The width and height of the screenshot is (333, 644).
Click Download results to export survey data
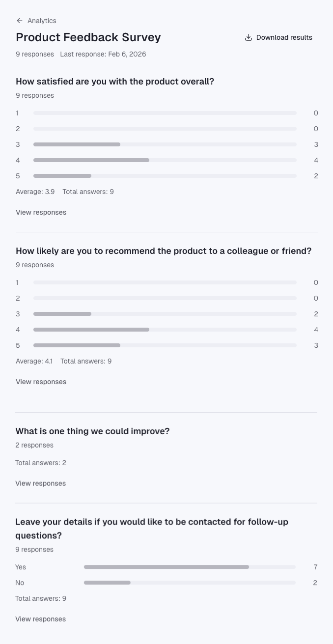tap(284, 37)
